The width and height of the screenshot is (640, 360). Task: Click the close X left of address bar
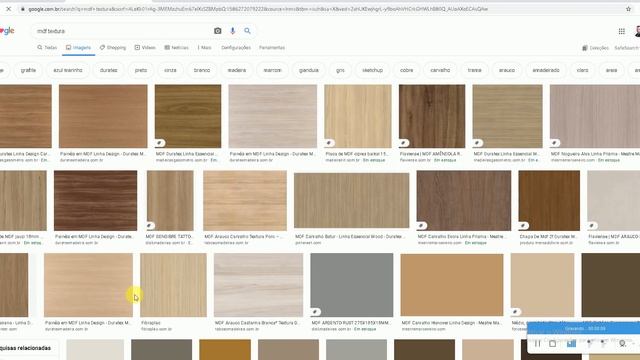pos(9,9)
